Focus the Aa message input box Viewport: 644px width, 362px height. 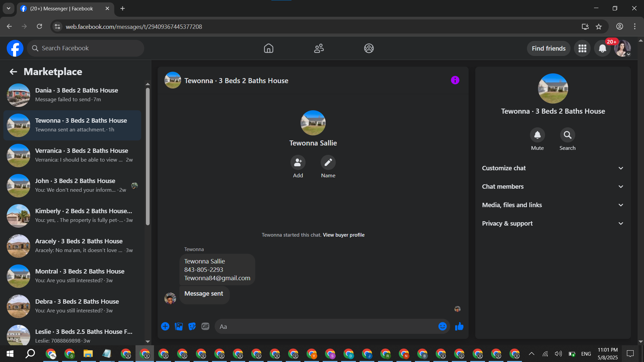click(x=327, y=326)
